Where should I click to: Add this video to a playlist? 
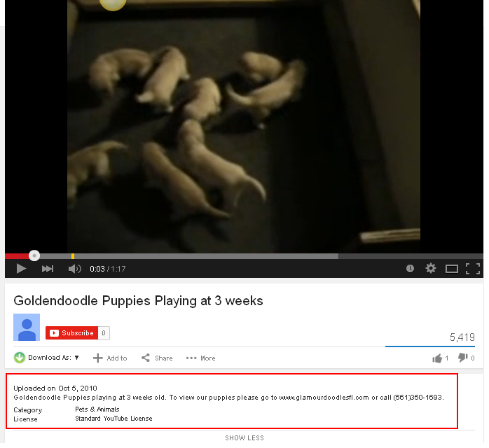[x=110, y=358]
